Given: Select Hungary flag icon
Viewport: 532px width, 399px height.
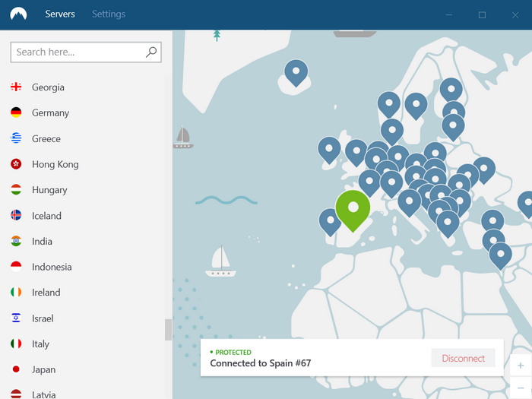Looking at the screenshot, I should pyautogui.click(x=16, y=190).
